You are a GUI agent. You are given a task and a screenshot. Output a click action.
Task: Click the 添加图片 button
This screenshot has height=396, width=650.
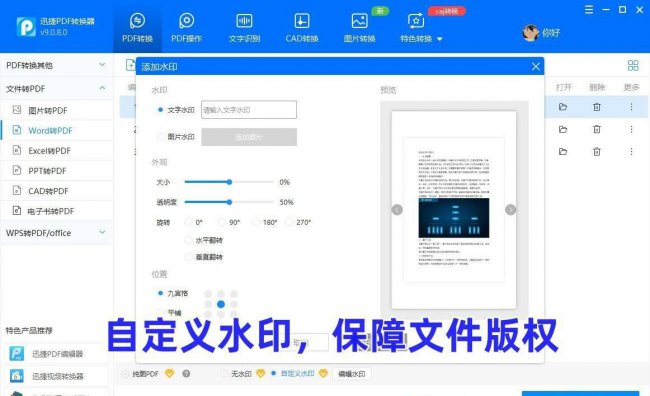(249, 137)
